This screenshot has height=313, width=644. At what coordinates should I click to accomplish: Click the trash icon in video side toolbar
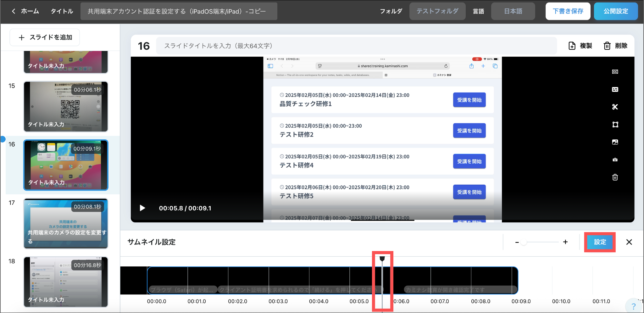615,177
